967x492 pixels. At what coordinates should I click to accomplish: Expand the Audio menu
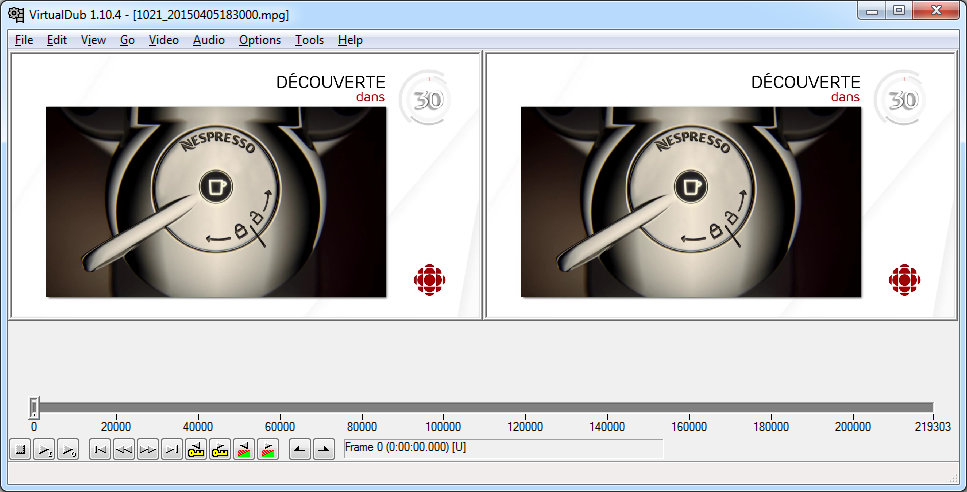(x=208, y=40)
